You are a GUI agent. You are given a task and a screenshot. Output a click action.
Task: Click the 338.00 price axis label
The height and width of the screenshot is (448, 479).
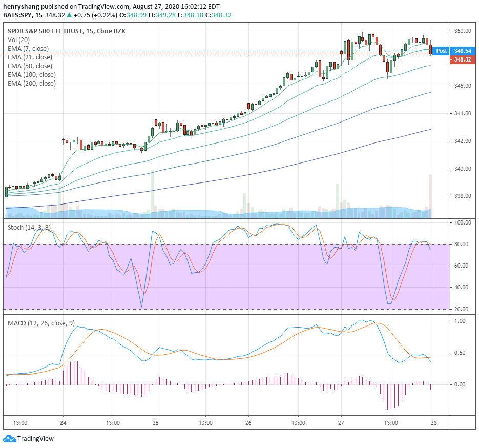(463, 196)
